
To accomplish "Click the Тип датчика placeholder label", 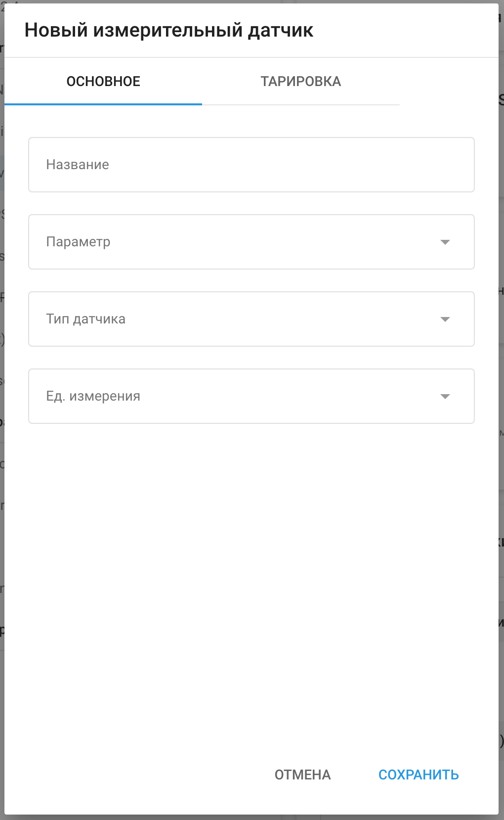I will 86,319.
